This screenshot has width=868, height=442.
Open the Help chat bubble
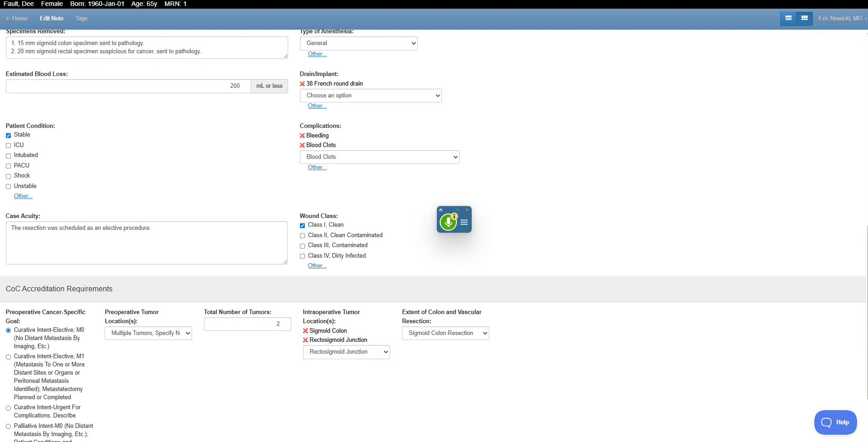coord(836,422)
